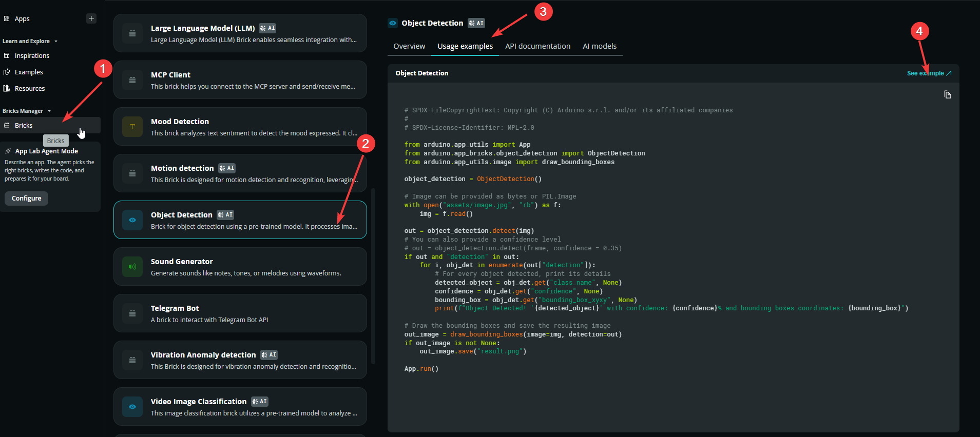Viewport: 980px width, 437px height.
Task: Click the Vibration Anomaly detection brick icon
Action: pos(132,360)
